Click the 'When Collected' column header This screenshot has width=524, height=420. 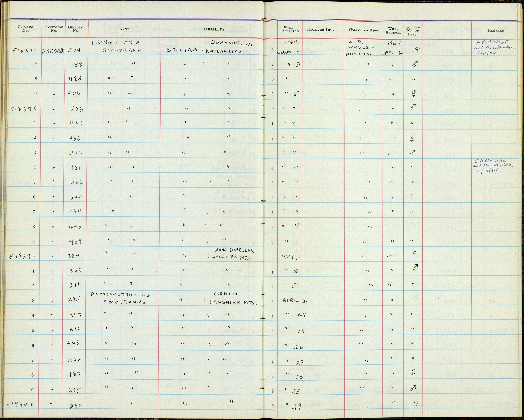pos(289,29)
